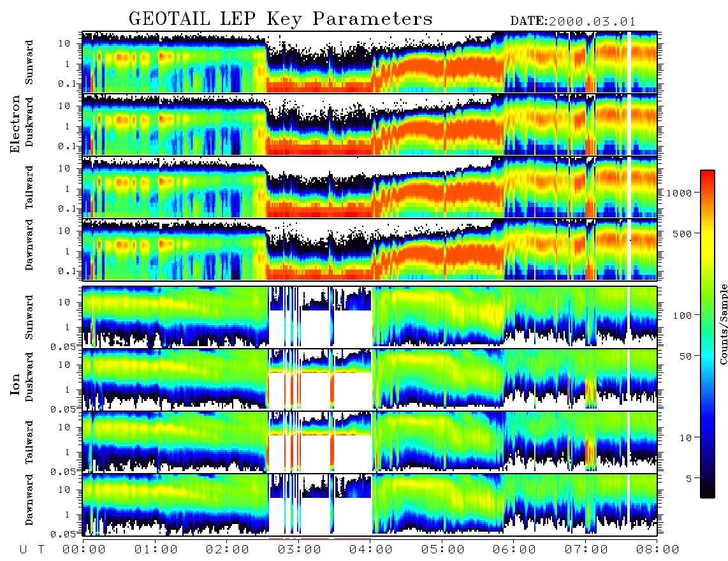Image resolution: width=728 pixels, height=561 pixels.
Task: Click the 00:00 time tick label
Action: coord(84,550)
